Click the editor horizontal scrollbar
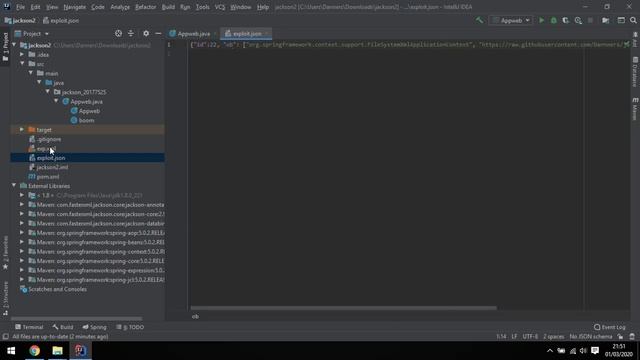640x360 pixels. (343, 308)
